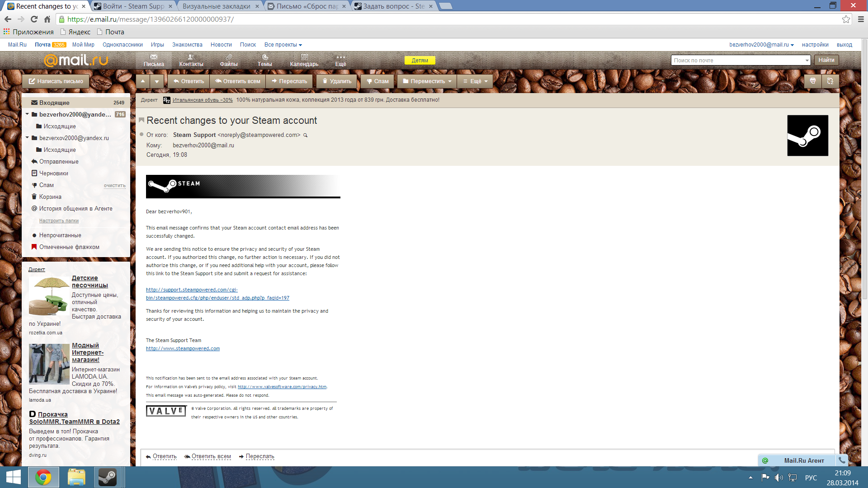Screen dimensions: 868x488
Task: Click Ответить (Reply) in the toolbar
Action: [x=189, y=81]
